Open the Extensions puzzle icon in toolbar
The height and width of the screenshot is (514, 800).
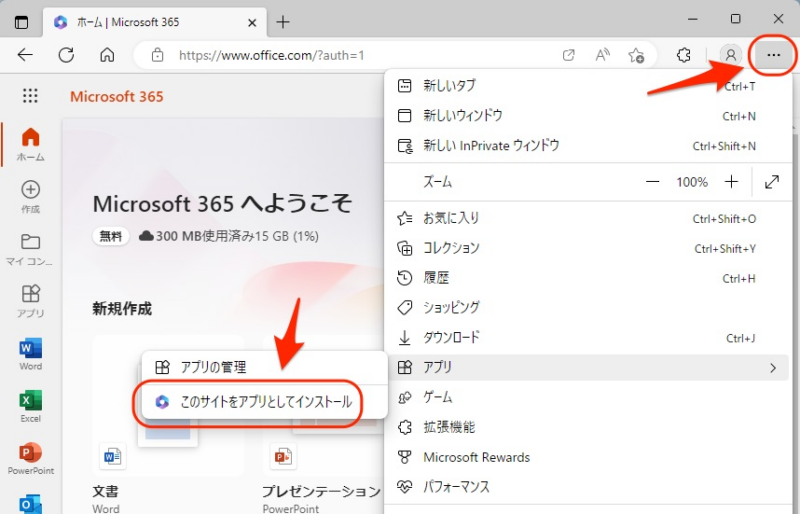(684, 55)
